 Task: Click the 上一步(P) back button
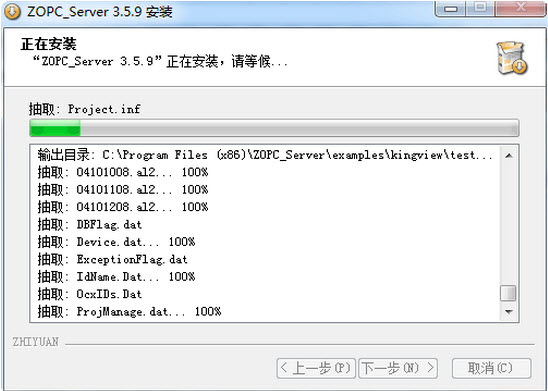coord(316,368)
